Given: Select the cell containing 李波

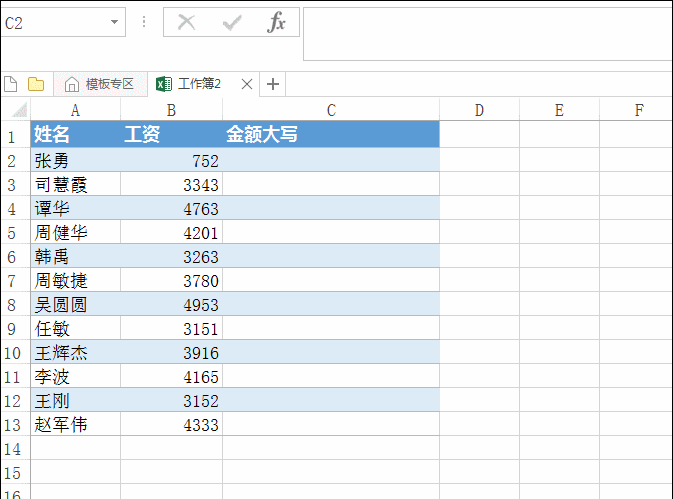Looking at the screenshot, I should 76,376.
